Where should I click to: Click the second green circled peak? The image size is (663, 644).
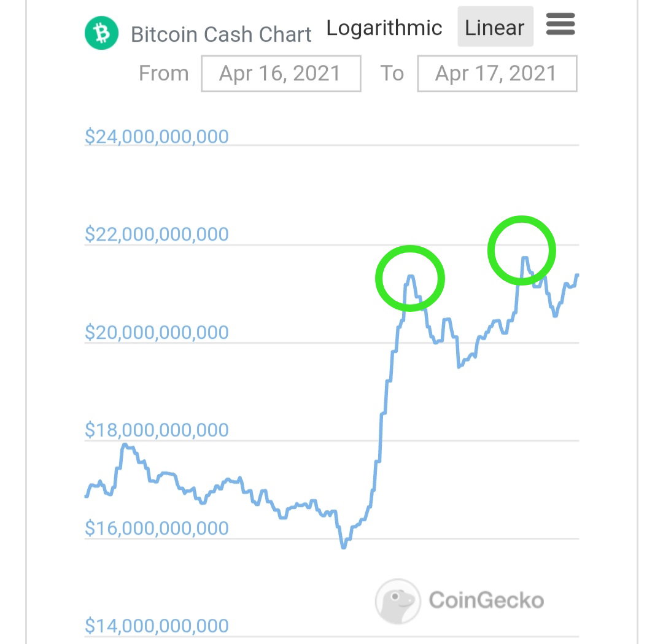pos(521,250)
